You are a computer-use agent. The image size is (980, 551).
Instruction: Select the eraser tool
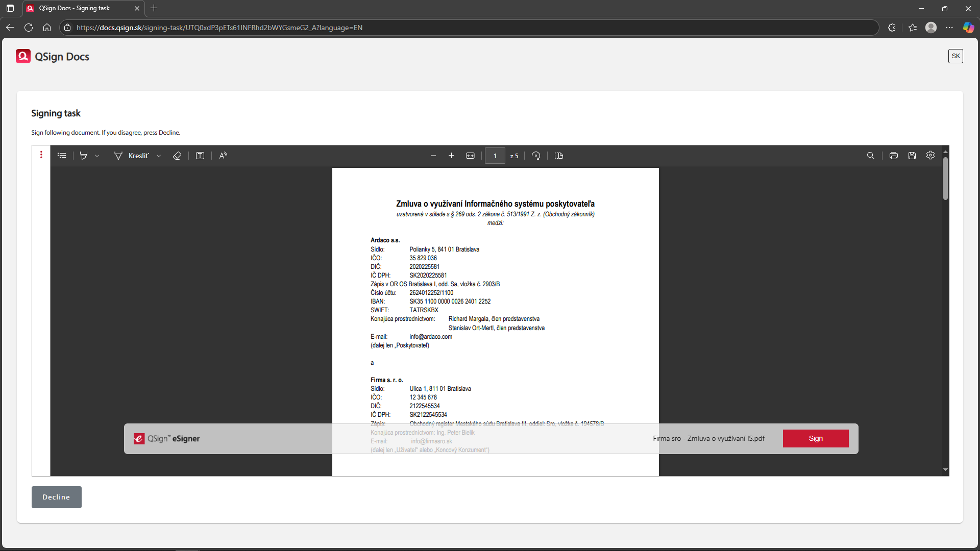tap(177, 156)
